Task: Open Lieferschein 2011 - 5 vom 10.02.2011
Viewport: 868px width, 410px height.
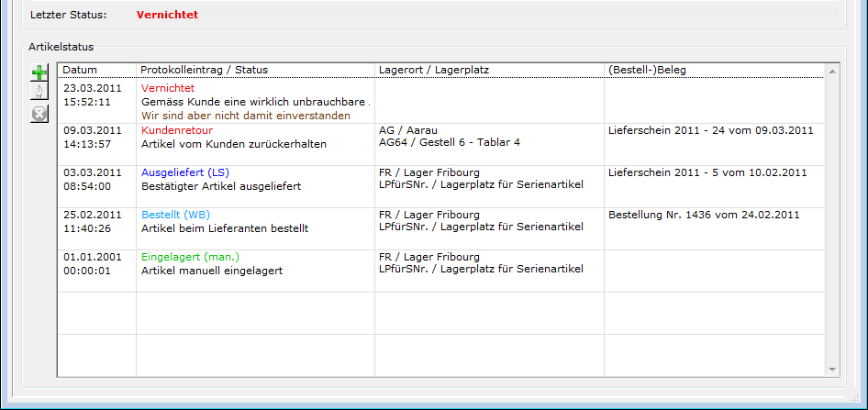Action: pos(707,172)
